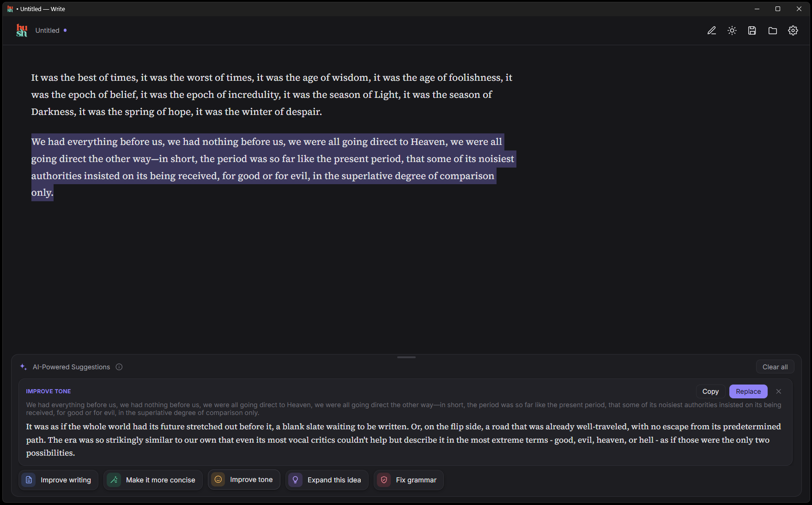Viewport: 812px width, 505px height.
Task: Click Clear all suggestions
Action: point(775,367)
